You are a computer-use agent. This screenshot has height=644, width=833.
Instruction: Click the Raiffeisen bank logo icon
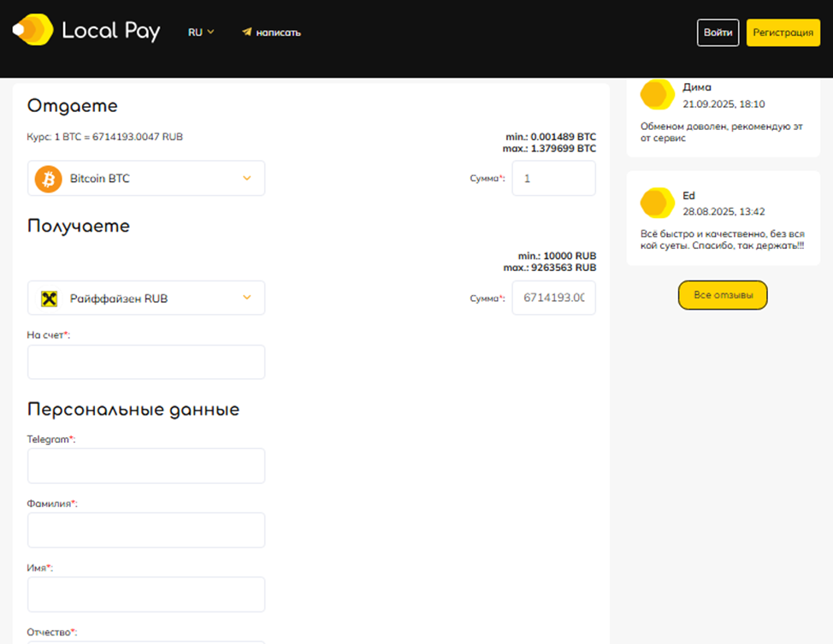(x=50, y=298)
